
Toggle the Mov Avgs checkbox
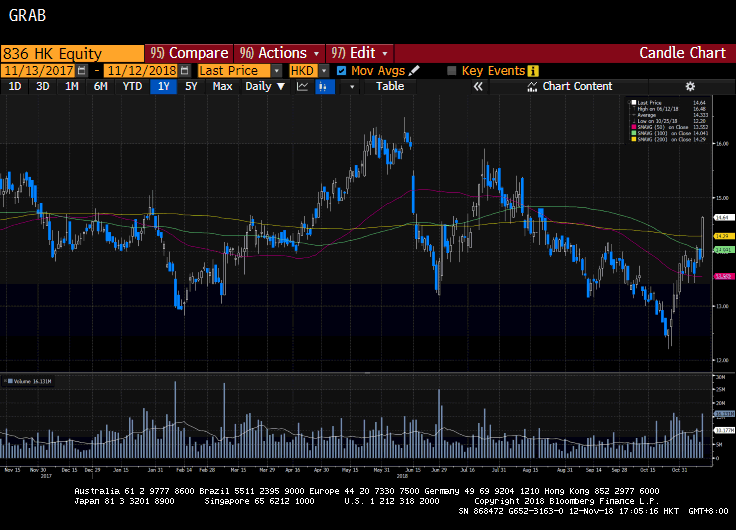click(342, 71)
